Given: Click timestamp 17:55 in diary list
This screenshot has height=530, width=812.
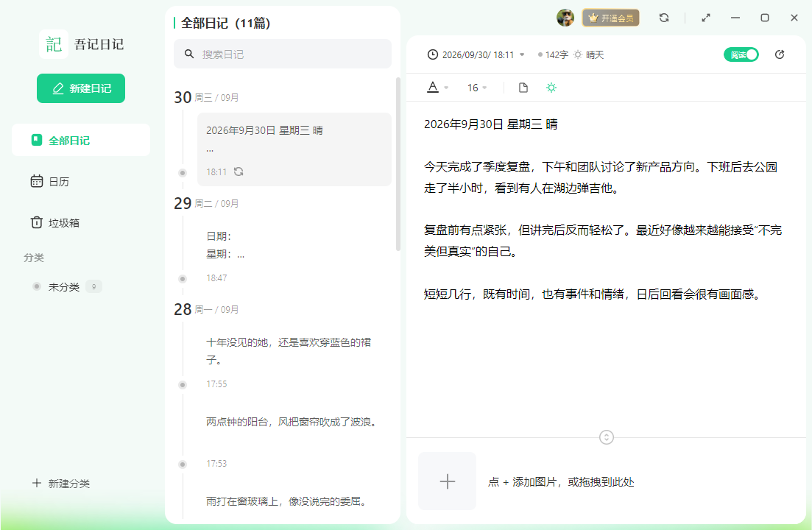Looking at the screenshot, I should coord(216,384).
